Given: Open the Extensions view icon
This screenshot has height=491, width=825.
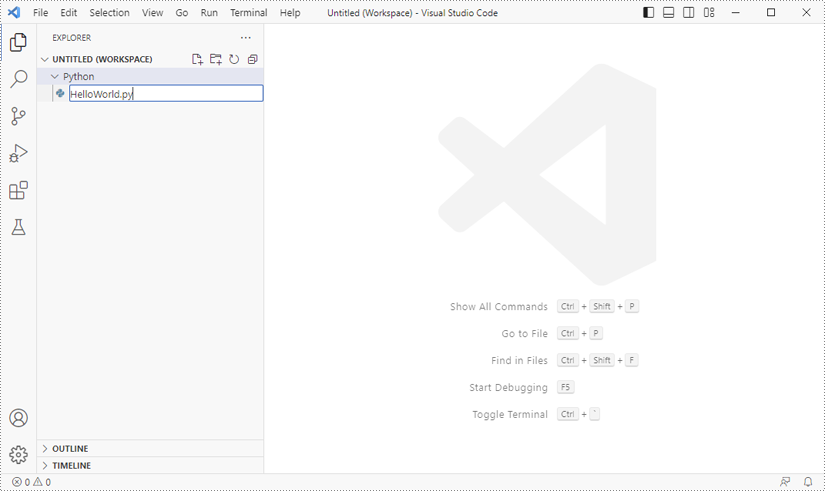Looking at the screenshot, I should 18,190.
